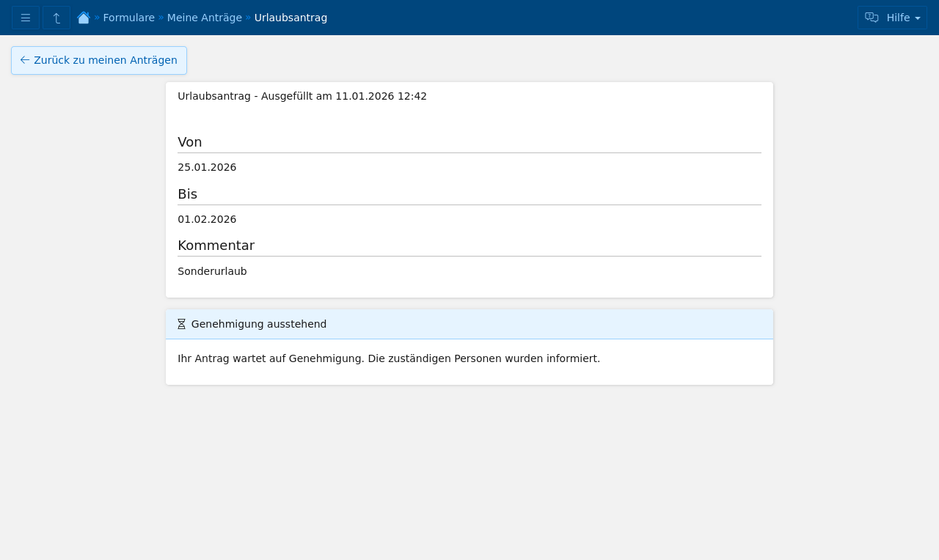
Task: Click Zurück zu meinen Anträgen button
Action: click(x=99, y=60)
